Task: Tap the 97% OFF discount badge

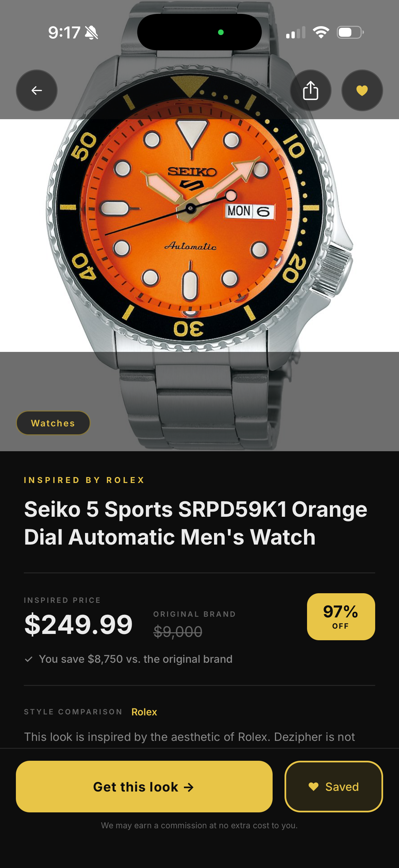Action: (x=341, y=617)
